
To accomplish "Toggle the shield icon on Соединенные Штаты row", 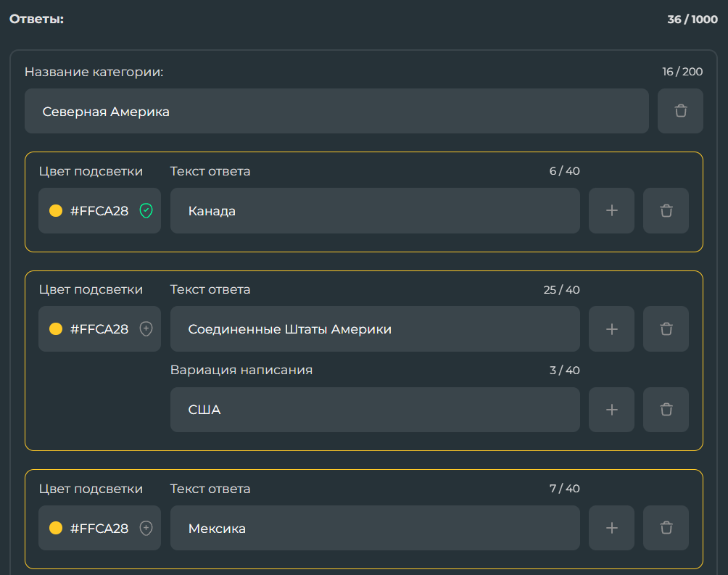I will pyautogui.click(x=146, y=329).
